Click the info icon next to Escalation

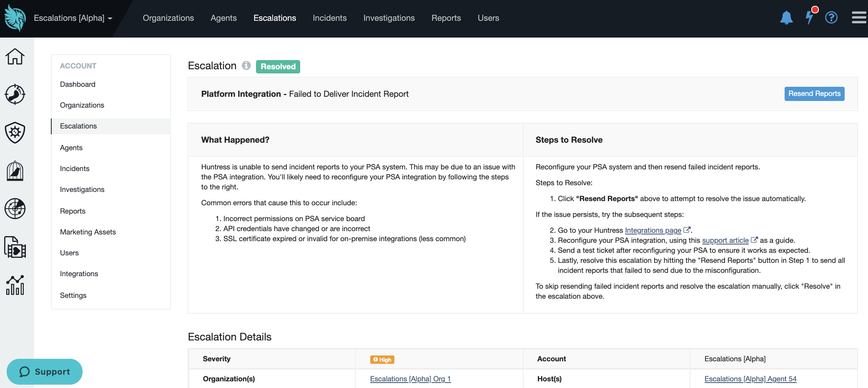click(x=246, y=66)
